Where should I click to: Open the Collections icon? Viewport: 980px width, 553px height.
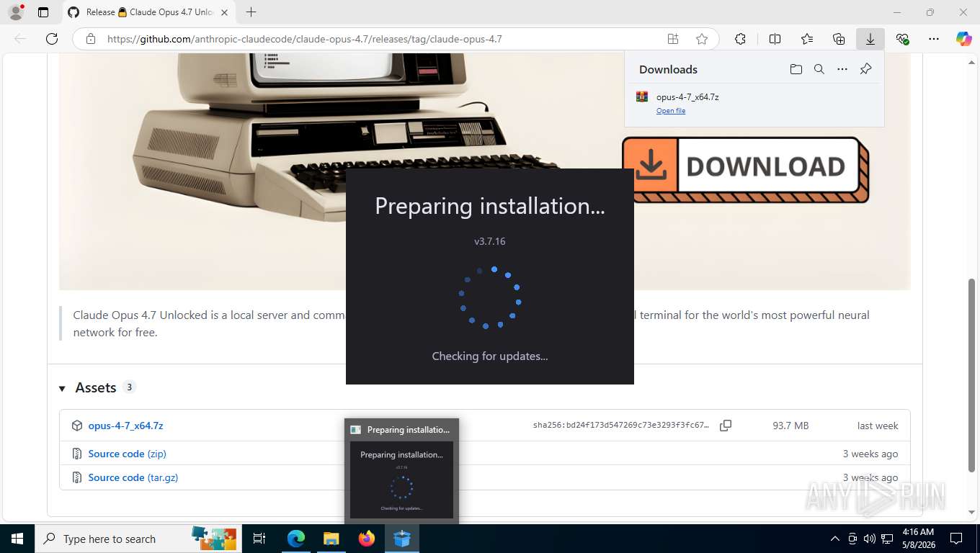pos(839,39)
